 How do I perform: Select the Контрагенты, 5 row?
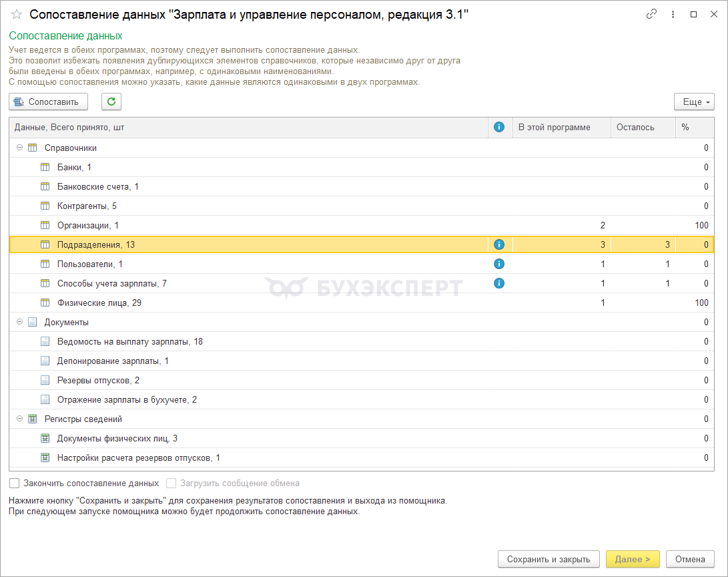(361, 206)
